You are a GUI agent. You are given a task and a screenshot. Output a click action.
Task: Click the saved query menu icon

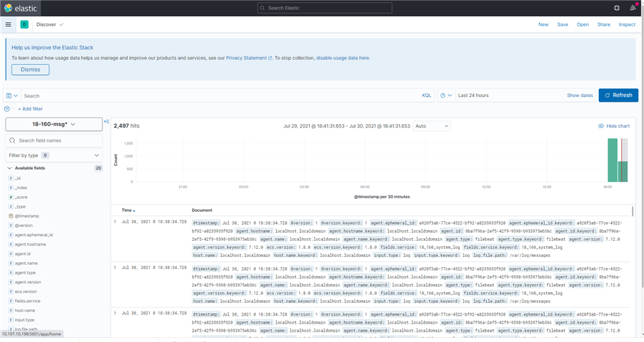pos(12,95)
